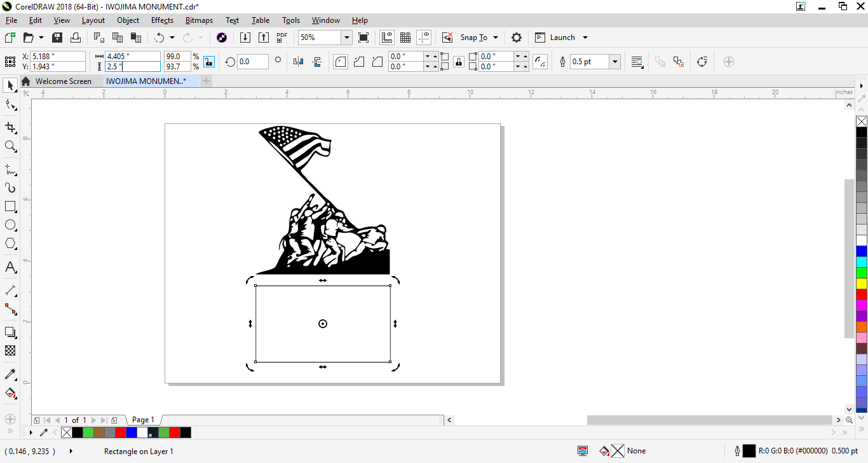Screen dimensions: 868x463
Task: Toggle show guidelines
Action: 424,38
